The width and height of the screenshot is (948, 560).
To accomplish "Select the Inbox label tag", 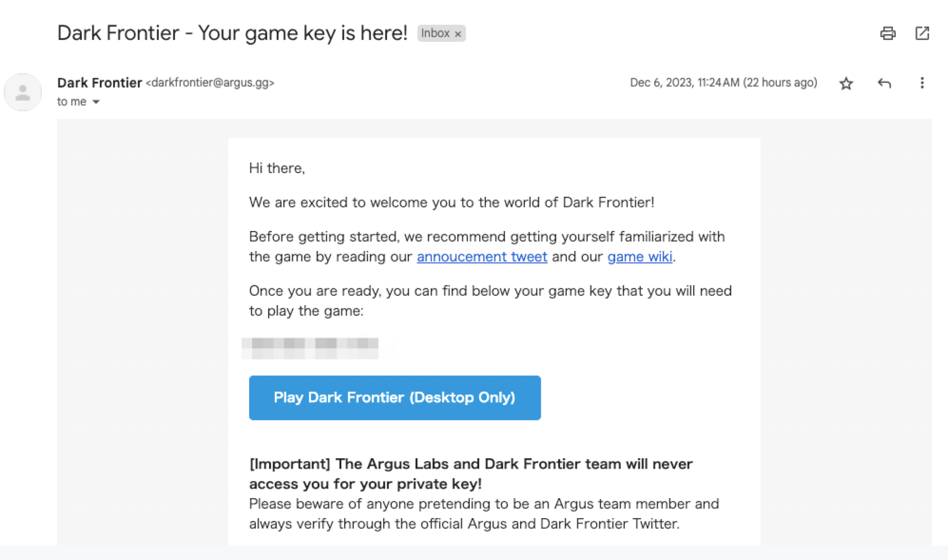I will 435,33.
